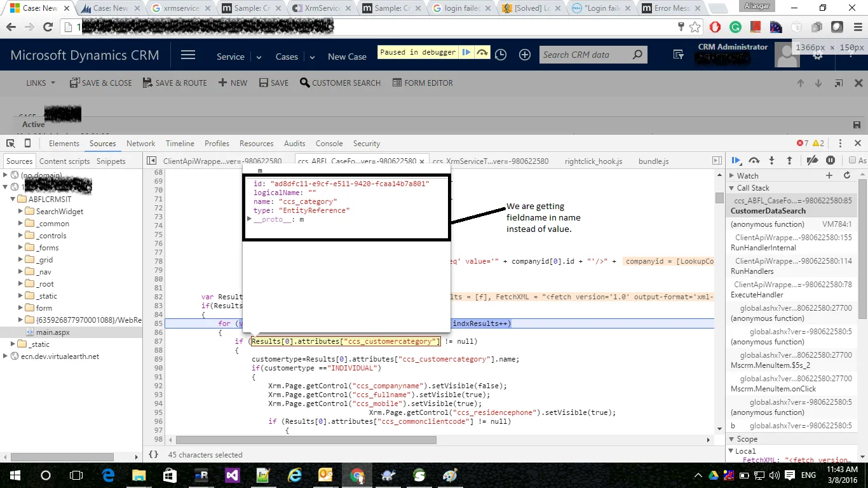Resume script execution in debugger sidebar

[736, 161]
